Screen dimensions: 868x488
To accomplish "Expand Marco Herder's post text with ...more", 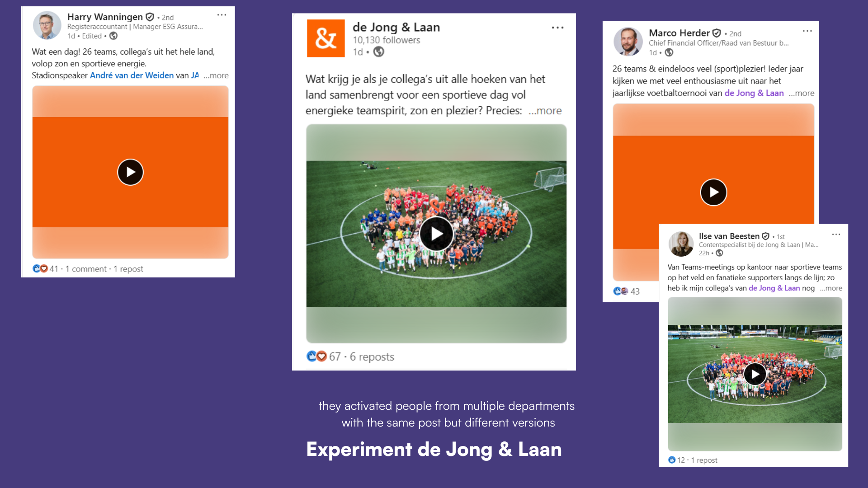I will [802, 93].
